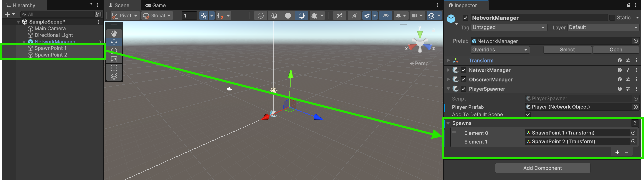The height and width of the screenshot is (180, 644).
Task: Open the Pivot/Center dropdown
Action: pyautogui.click(x=125, y=16)
